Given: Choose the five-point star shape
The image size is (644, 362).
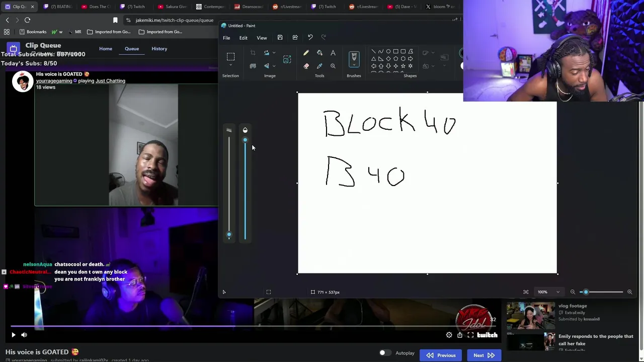Looking at the screenshot, I should click(x=403, y=66).
